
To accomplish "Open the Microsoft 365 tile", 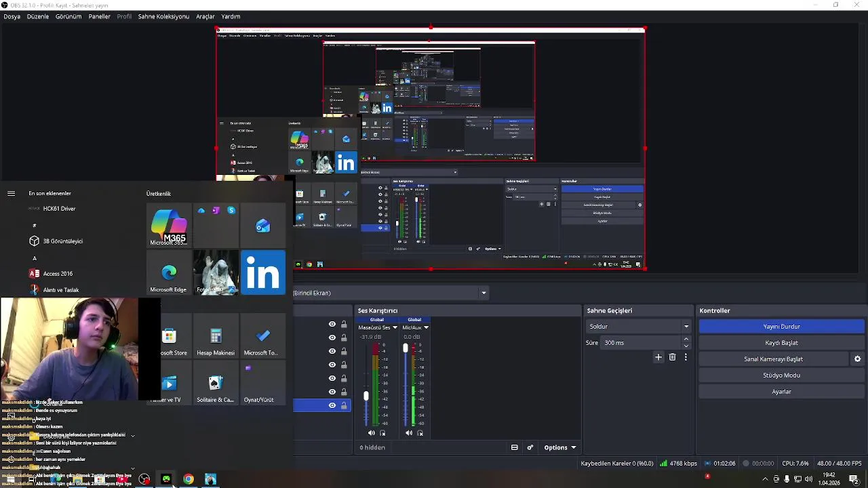I will (169, 226).
